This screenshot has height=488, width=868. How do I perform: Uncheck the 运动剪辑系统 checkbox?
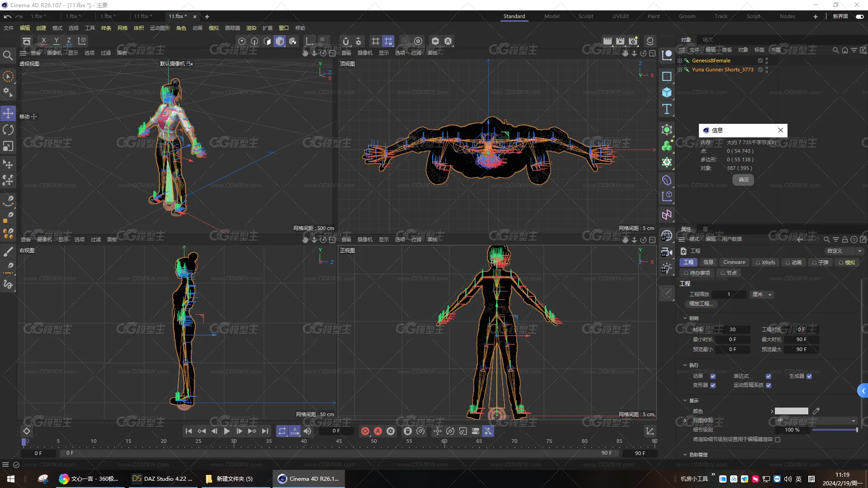(x=769, y=385)
